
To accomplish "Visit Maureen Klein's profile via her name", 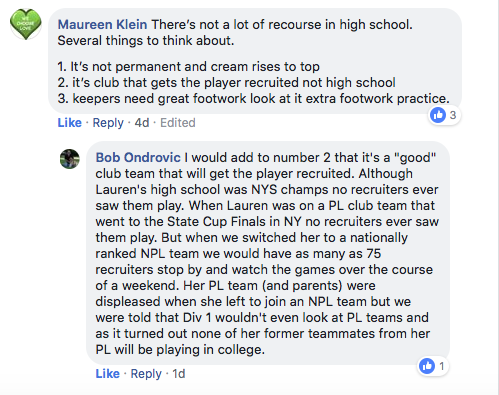I will coord(102,25).
